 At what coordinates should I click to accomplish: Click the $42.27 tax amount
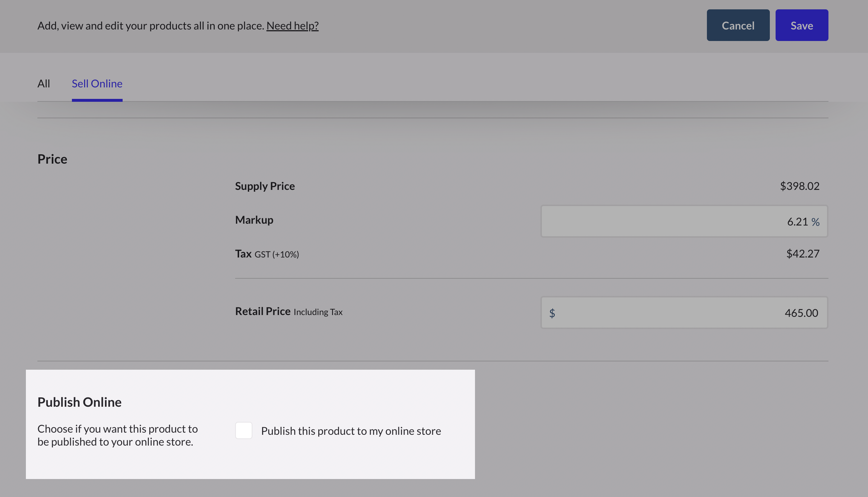coord(803,254)
